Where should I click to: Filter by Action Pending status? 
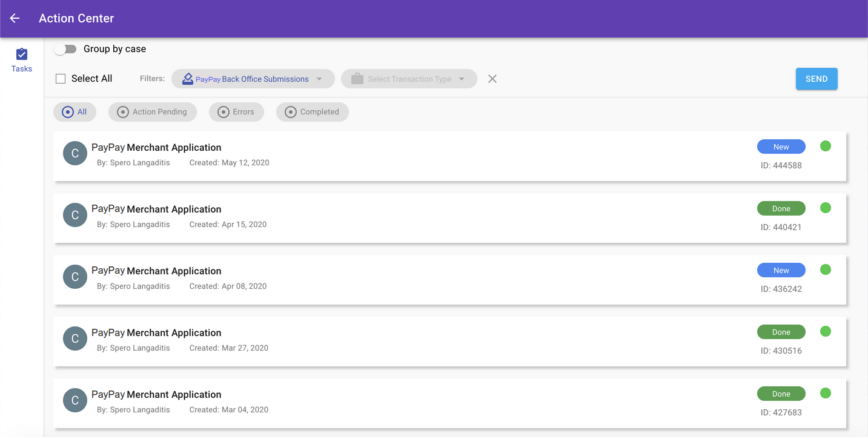click(153, 112)
